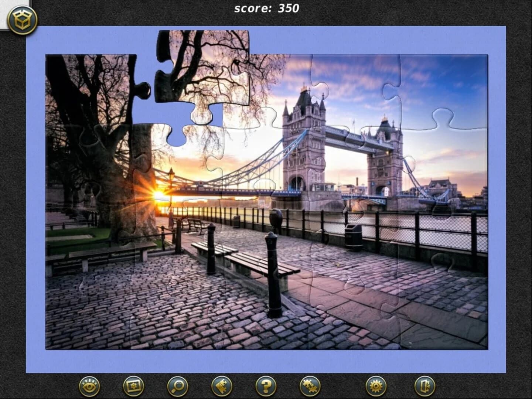This screenshot has height=399, width=532.
Task: Exit the puzzle via the door icon
Action: 424,386
